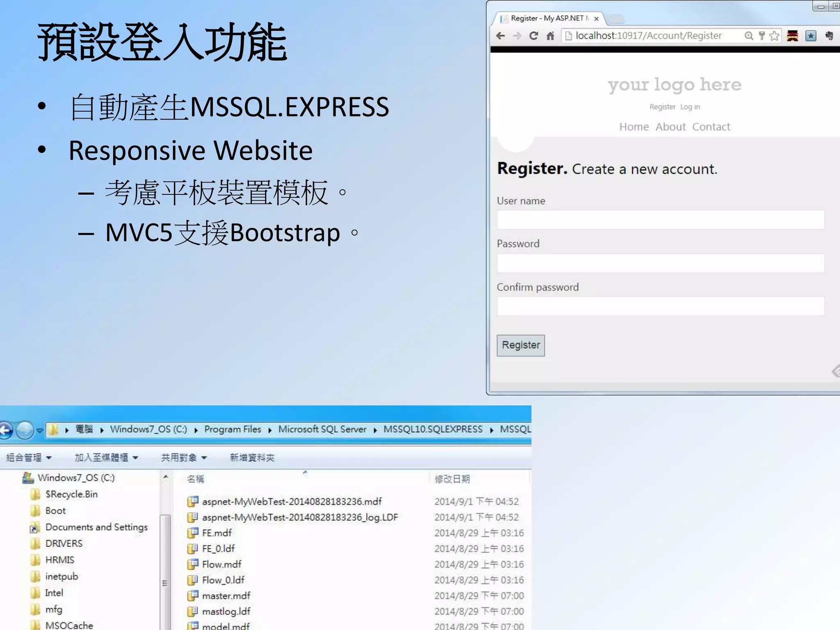Click the red-black striped extension icon
Screen dimensions: 840x630
coord(792,36)
